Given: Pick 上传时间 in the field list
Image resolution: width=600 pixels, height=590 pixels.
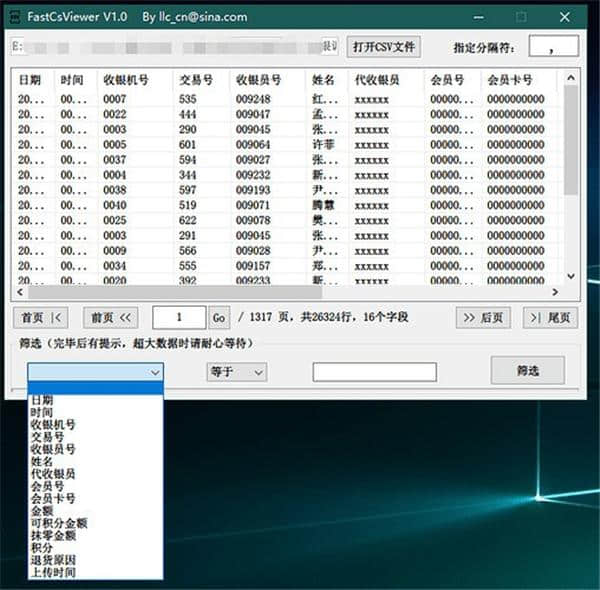Looking at the screenshot, I should [x=52, y=572].
